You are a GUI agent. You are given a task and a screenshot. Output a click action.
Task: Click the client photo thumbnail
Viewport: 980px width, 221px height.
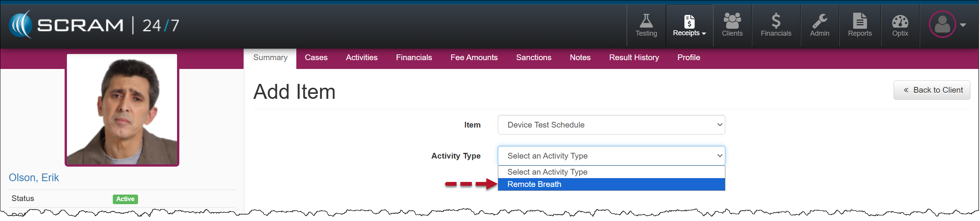122,110
